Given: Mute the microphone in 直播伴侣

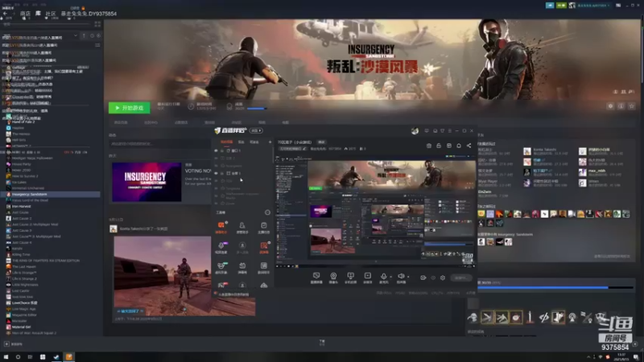Looking at the screenshot, I should coord(383,277).
